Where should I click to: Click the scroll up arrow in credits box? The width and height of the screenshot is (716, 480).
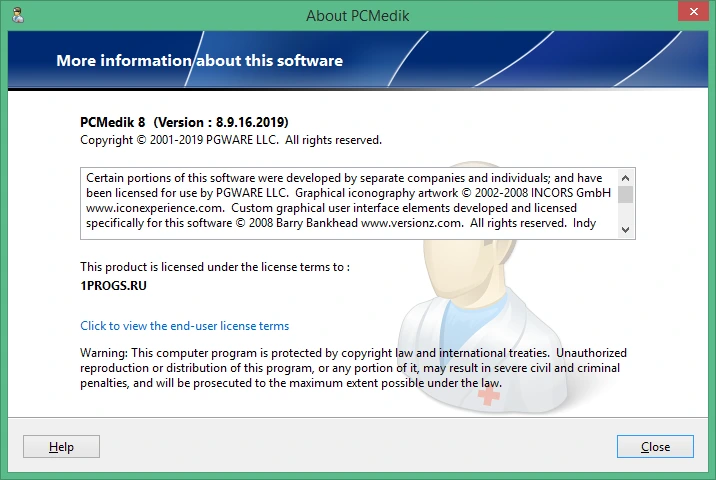(626, 178)
